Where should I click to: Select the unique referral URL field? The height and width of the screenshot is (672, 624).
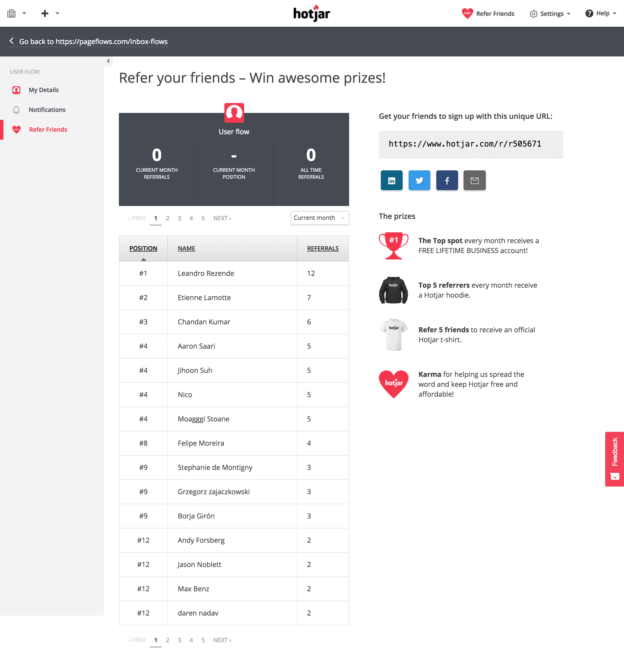(471, 144)
